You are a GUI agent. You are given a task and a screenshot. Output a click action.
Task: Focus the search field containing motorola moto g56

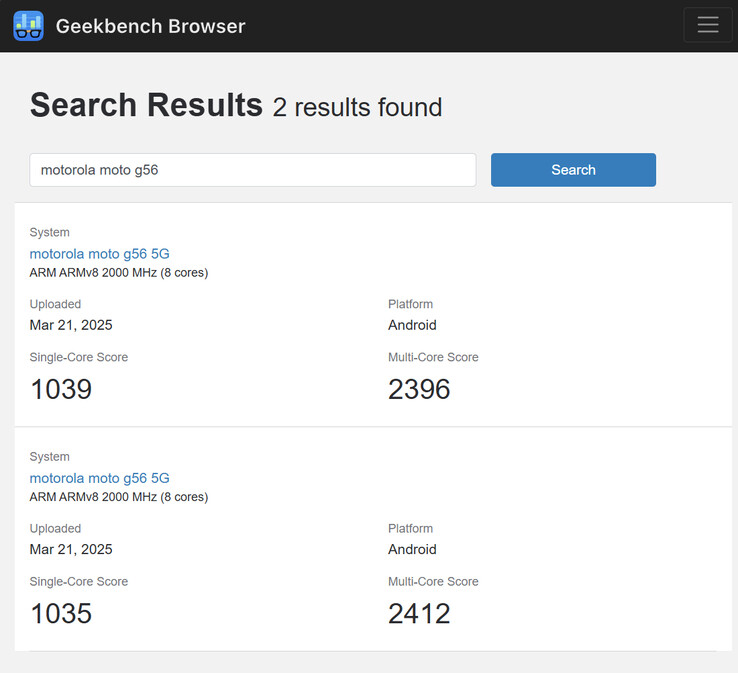click(x=252, y=170)
